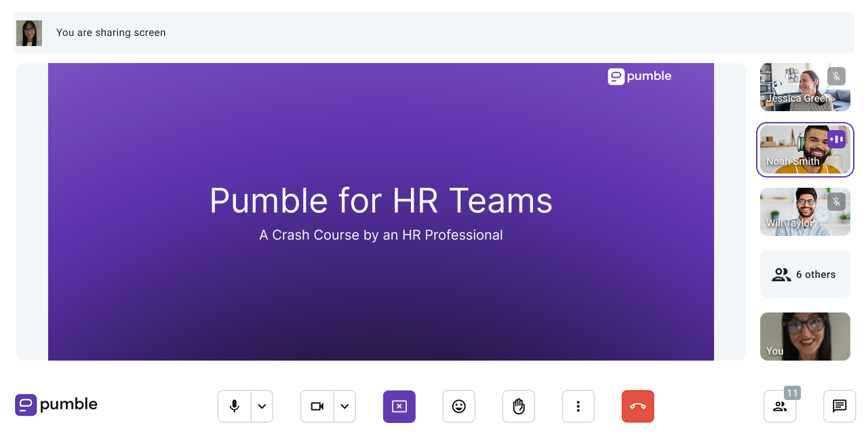Show the 6 others participants
The height and width of the screenshot is (446, 868).
pos(805,275)
